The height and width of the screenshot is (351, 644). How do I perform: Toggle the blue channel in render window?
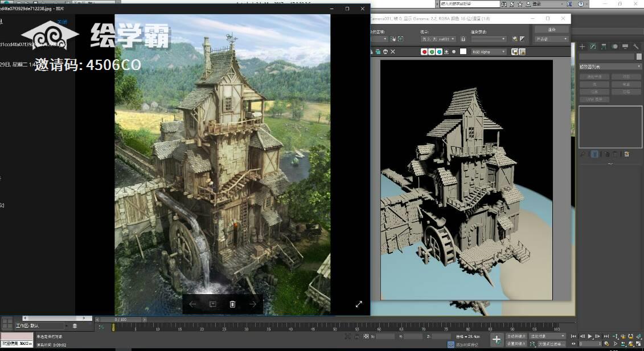[x=439, y=52]
